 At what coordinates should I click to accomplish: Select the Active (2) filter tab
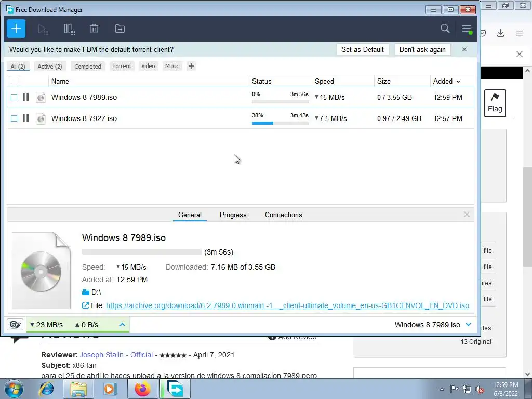50,66
